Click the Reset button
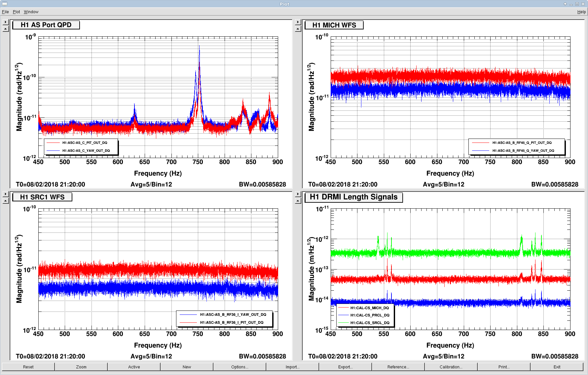This screenshot has width=588, height=375. (x=28, y=367)
